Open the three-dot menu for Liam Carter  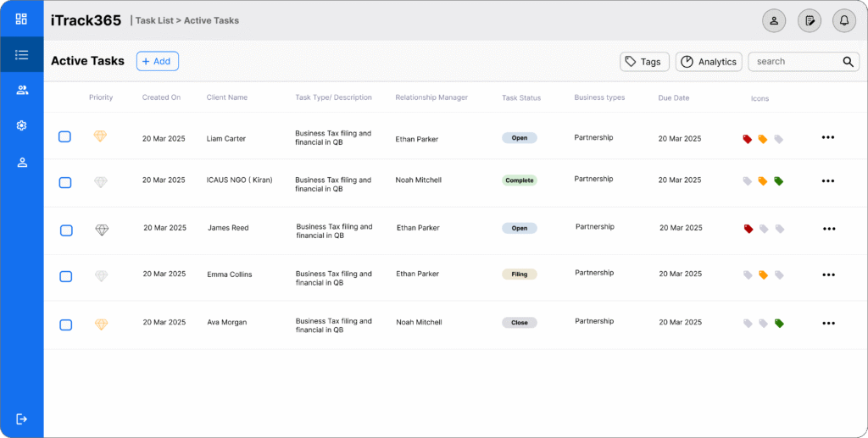click(x=828, y=137)
